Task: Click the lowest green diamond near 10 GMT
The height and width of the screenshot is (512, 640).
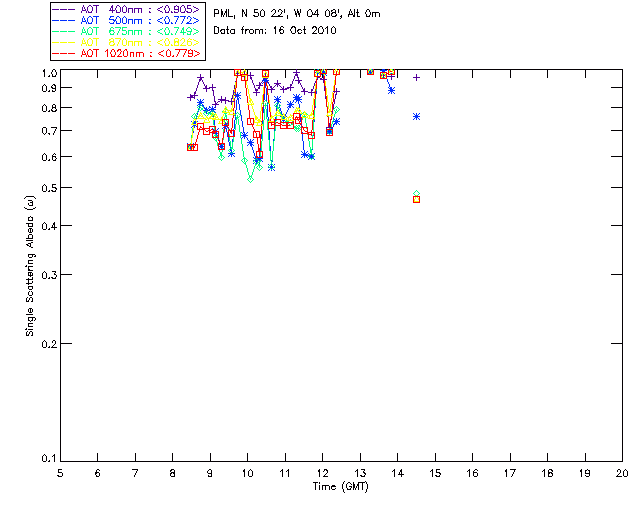Action: [x=250, y=178]
